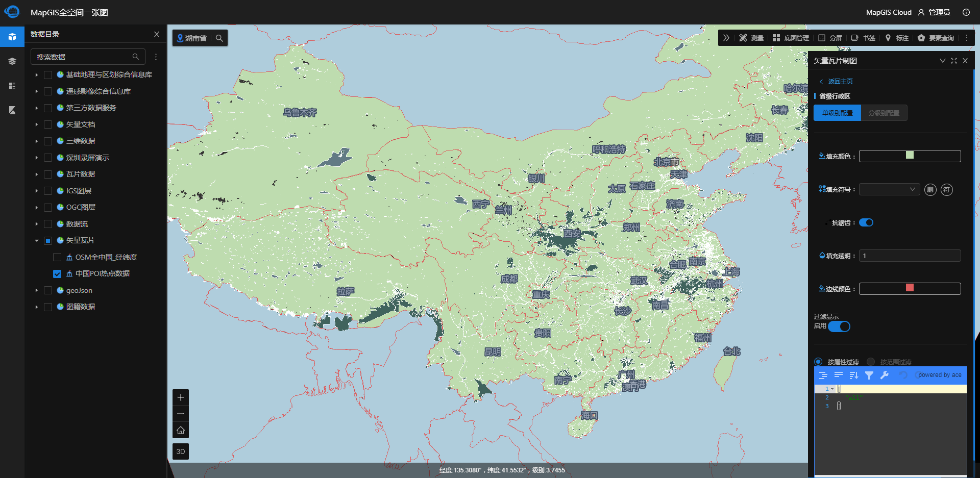The height and width of the screenshot is (478, 980).
Task: Click the format JSON icon in editor toolbar
Action: [823, 375]
